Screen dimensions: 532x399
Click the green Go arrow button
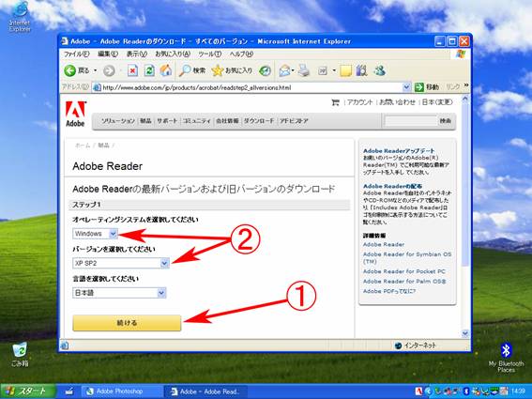(419, 87)
